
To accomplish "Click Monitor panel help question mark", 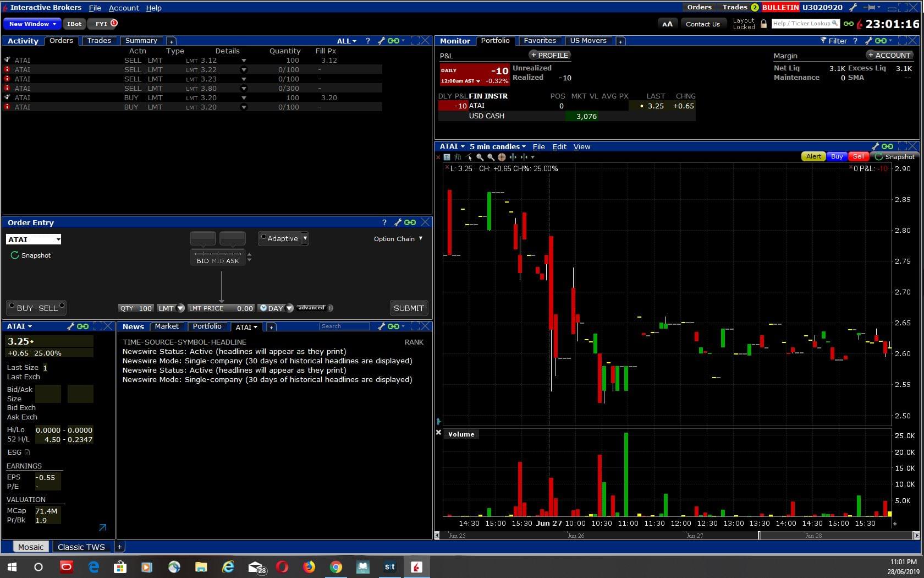I will click(855, 41).
